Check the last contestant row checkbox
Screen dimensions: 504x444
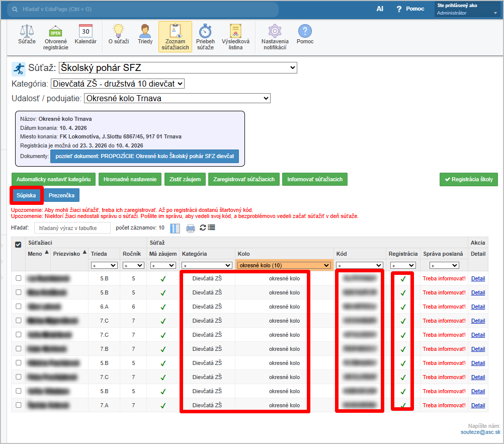[x=19, y=405]
